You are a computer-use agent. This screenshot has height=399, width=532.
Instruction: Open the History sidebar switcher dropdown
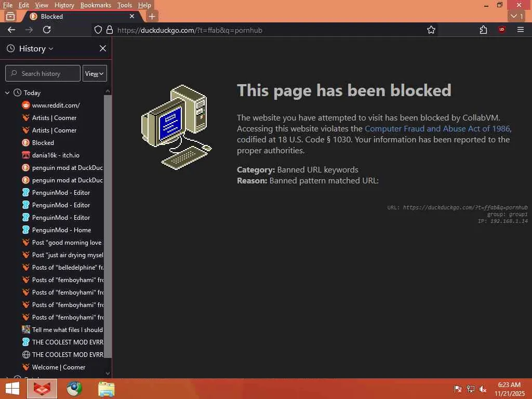(x=36, y=48)
